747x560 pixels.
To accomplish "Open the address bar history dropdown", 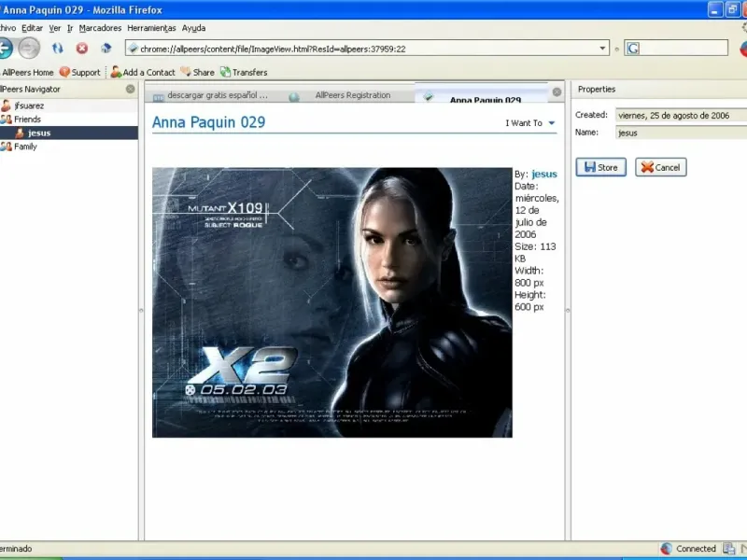I will coord(602,49).
